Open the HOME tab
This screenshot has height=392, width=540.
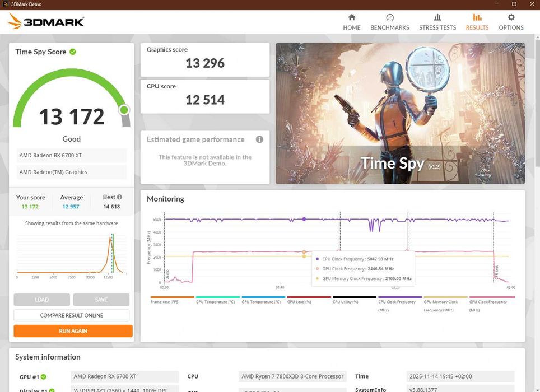(352, 22)
